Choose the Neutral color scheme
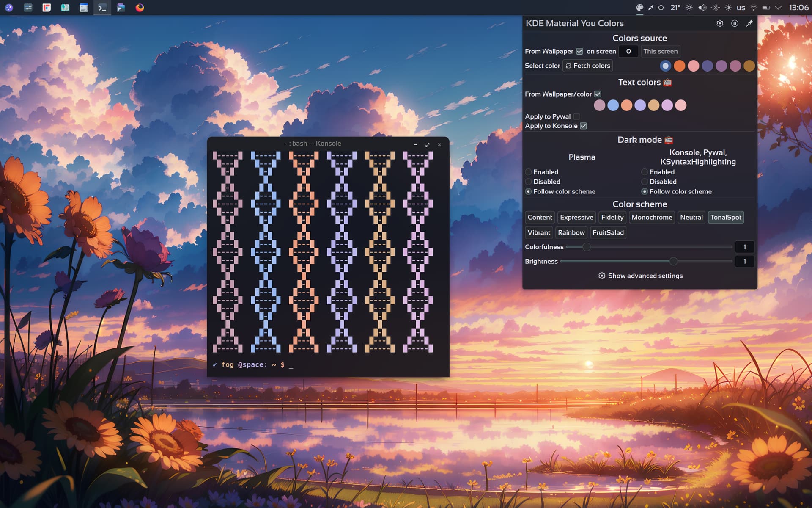The width and height of the screenshot is (812, 508). point(691,217)
